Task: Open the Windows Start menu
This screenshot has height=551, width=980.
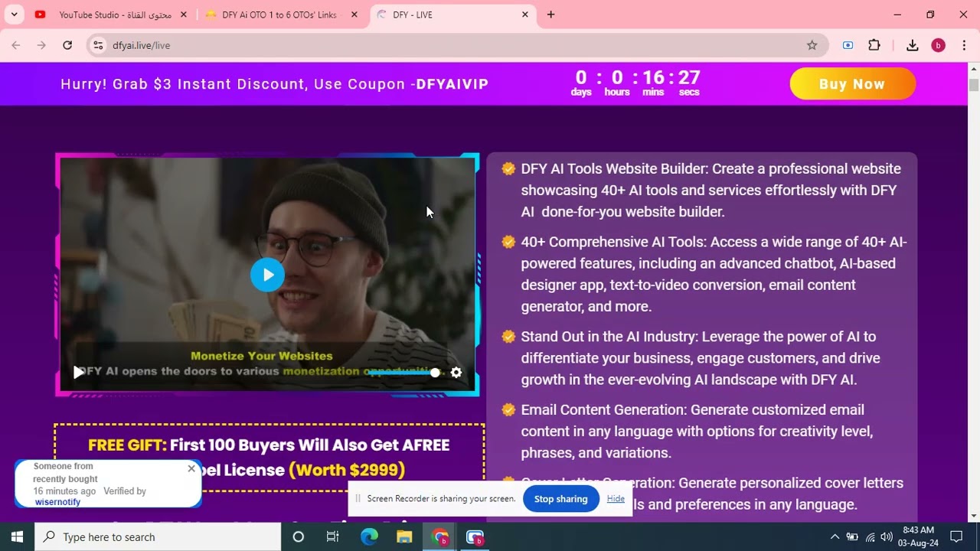Action: [x=17, y=536]
